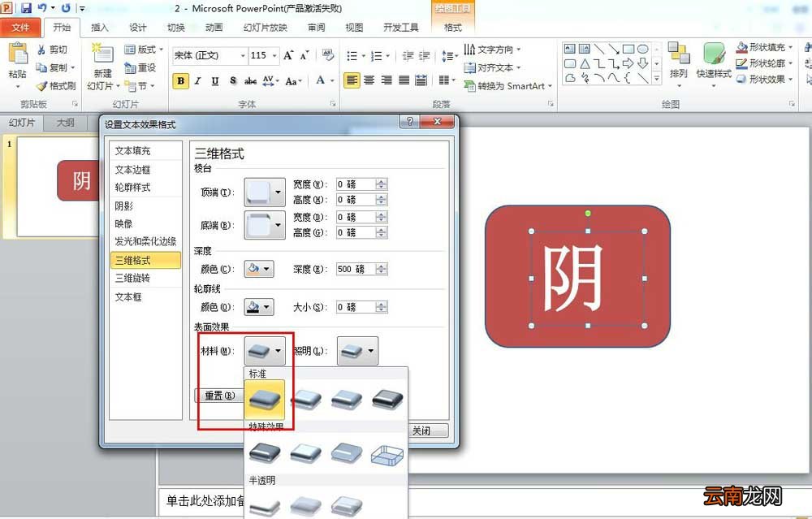The height and width of the screenshot is (519, 812).
Task: Increase the top bevel width stepper
Action: coord(382,181)
